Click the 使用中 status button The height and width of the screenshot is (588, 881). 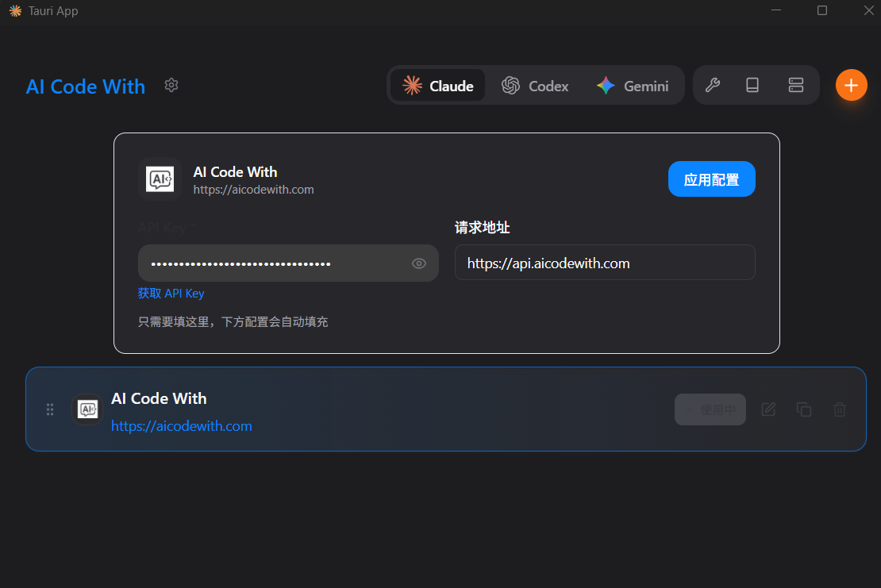coord(710,409)
